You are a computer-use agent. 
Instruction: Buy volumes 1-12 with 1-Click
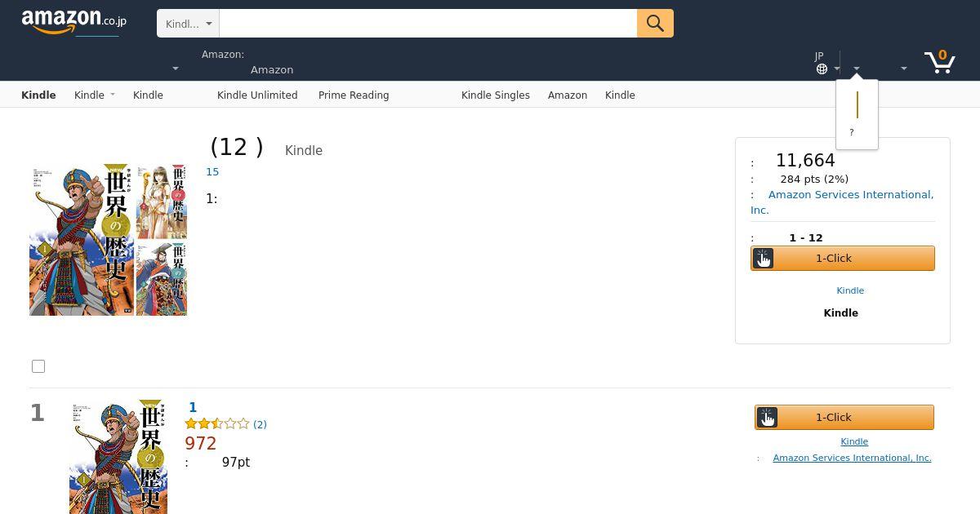pos(843,259)
